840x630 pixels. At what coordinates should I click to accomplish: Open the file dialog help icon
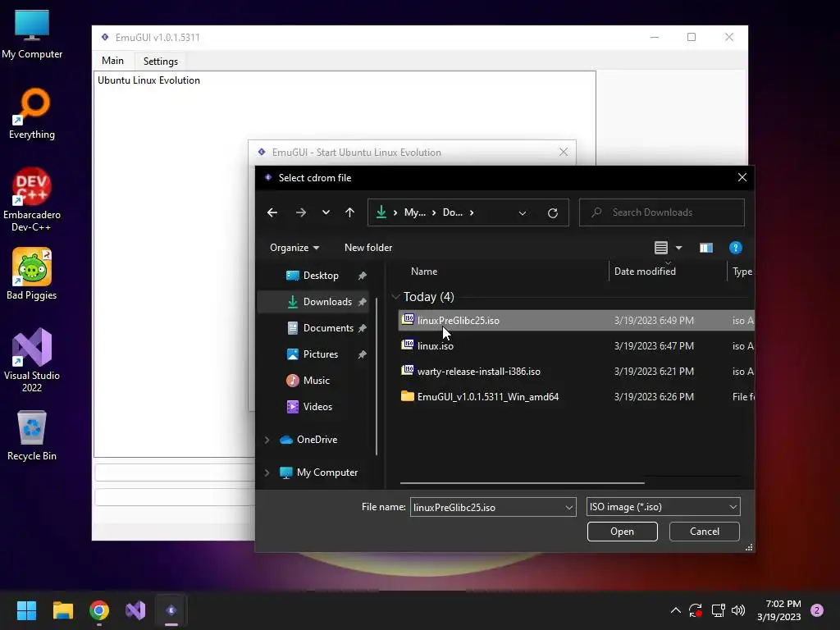(736, 248)
